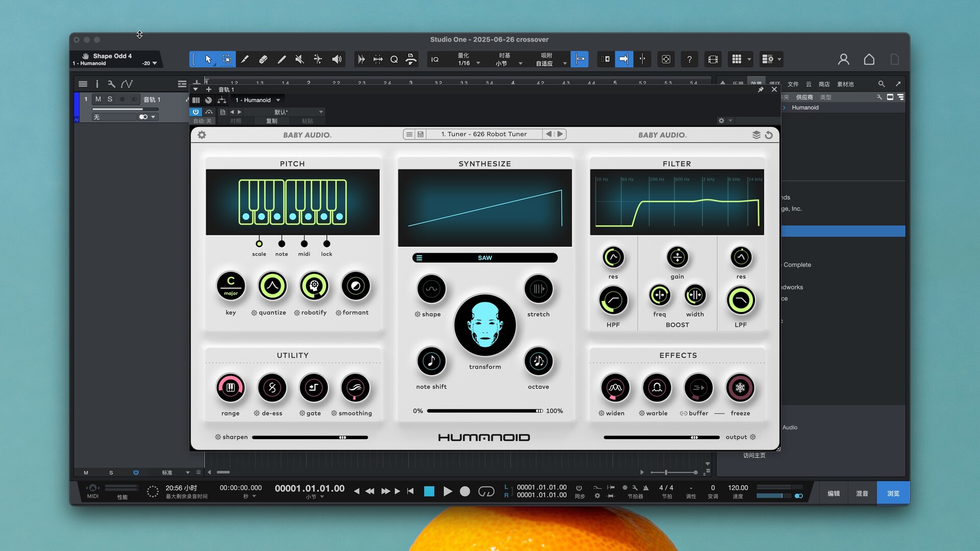Open the 吸附 自适应 snap dropdown
980x551 pixels.
click(x=550, y=59)
